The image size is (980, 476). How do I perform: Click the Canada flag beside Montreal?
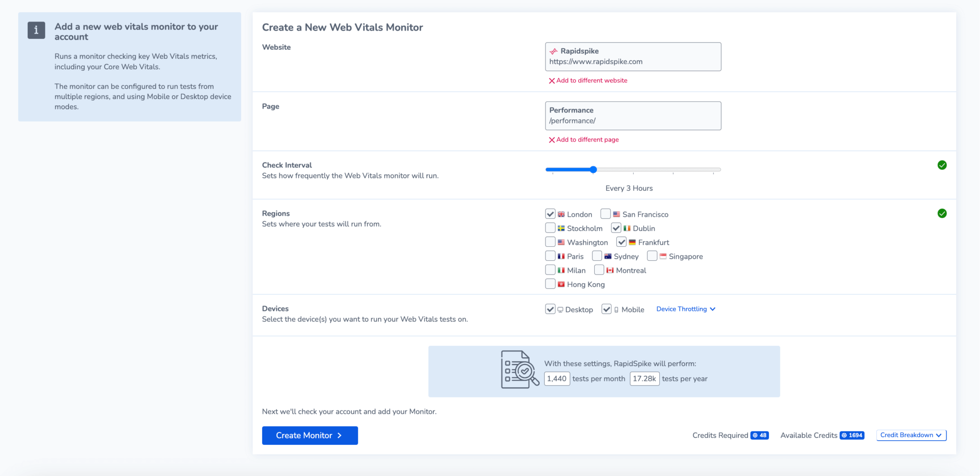pos(610,270)
